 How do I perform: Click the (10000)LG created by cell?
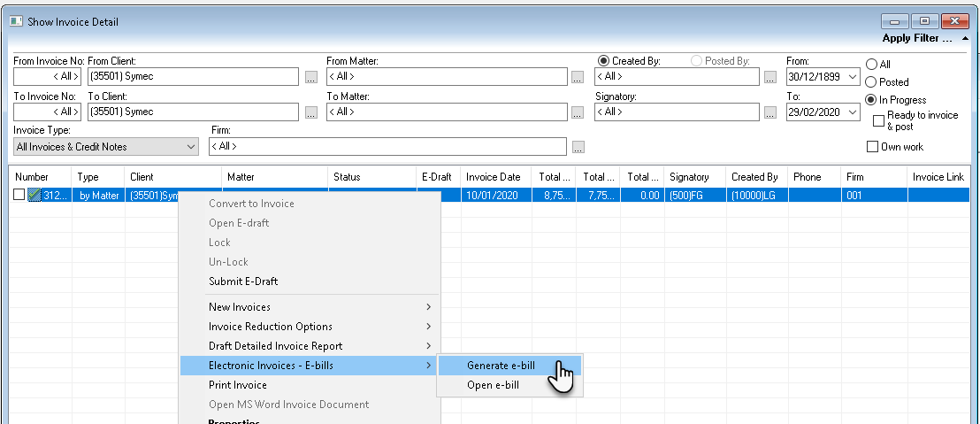756,195
